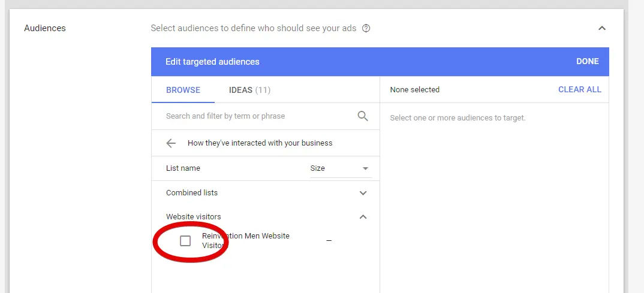Screen dimensions: 644x293
Task: Select the Combined lists row label
Action: coord(192,193)
